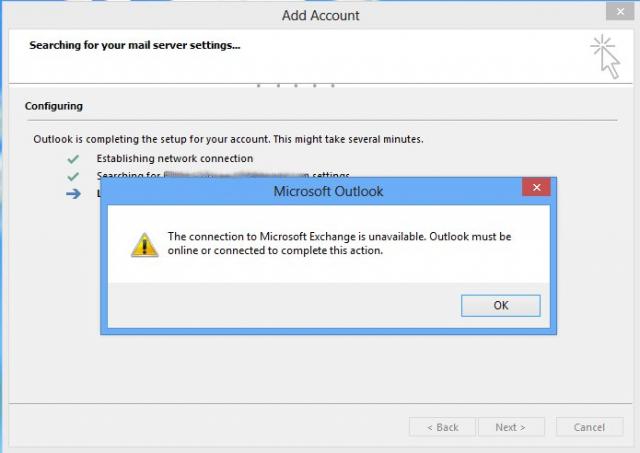Click the cursor sparkle icon in the header
This screenshot has width=640, height=453.
[606, 57]
